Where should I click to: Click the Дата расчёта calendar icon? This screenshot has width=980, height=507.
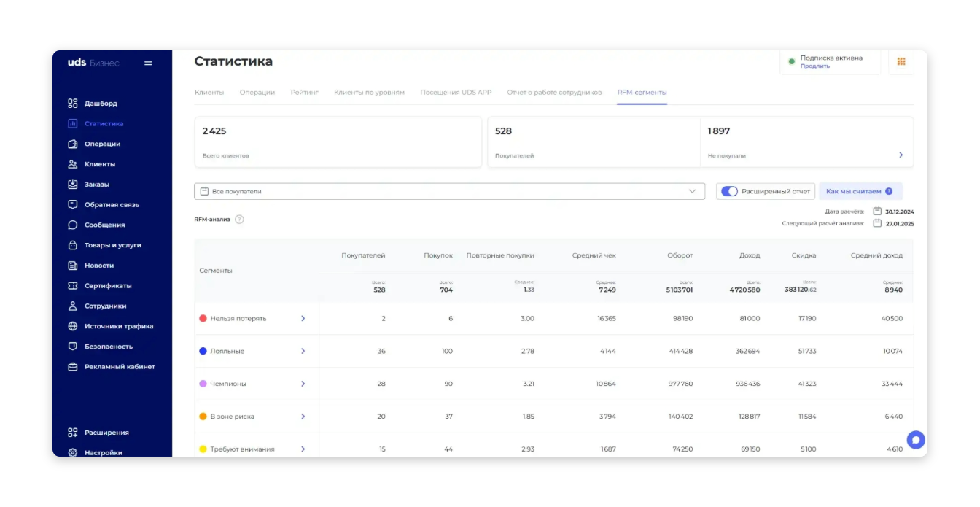click(877, 212)
